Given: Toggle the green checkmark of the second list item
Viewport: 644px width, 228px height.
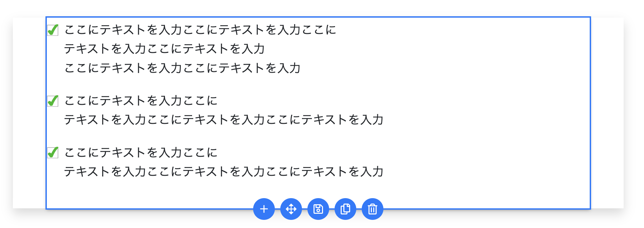Looking at the screenshot, I should [53, 101].
